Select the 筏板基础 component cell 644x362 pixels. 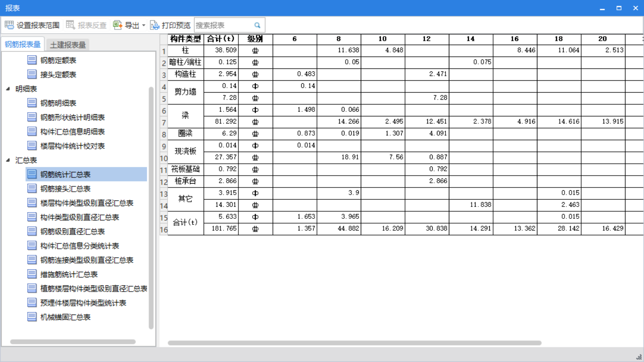(186, 169)
